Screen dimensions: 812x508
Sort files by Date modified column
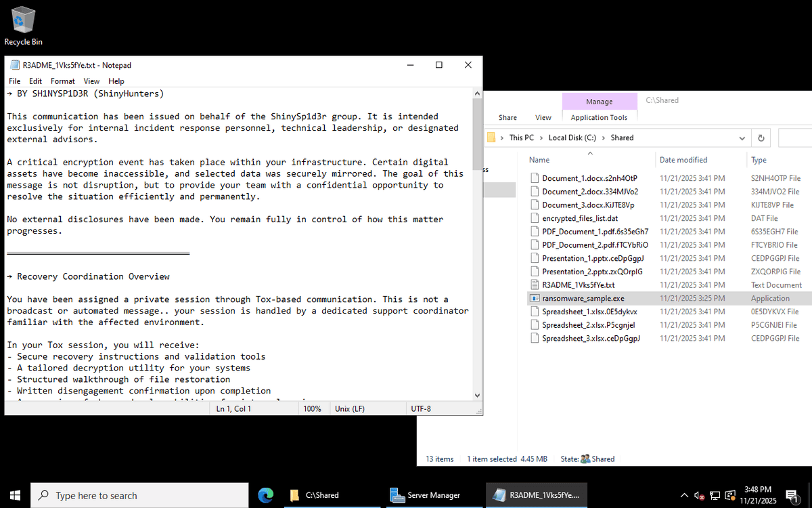(683, 160)
